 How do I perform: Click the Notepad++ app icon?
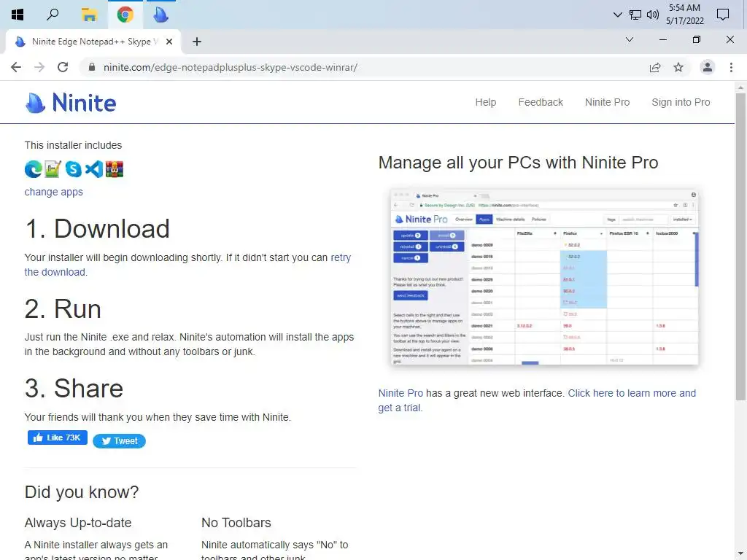point(53,169)
